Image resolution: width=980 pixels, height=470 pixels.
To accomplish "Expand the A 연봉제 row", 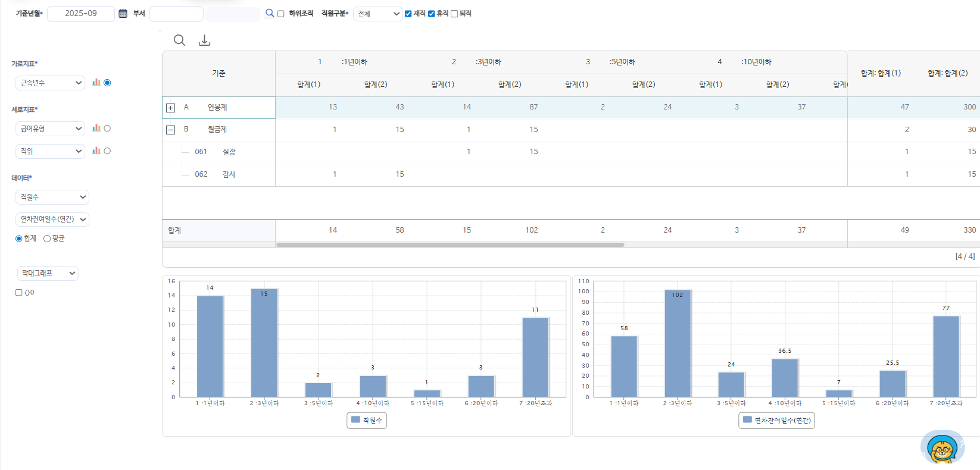I will tap(171, 108).
